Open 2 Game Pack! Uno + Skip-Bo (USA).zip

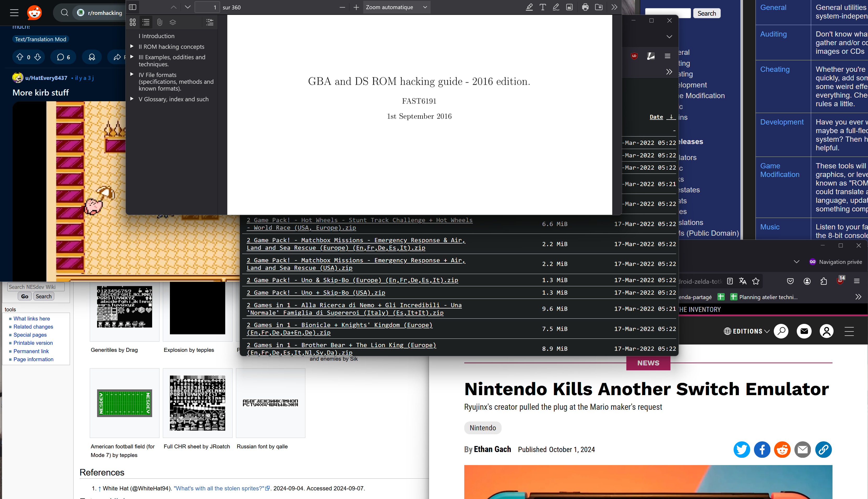coord(316,293)
